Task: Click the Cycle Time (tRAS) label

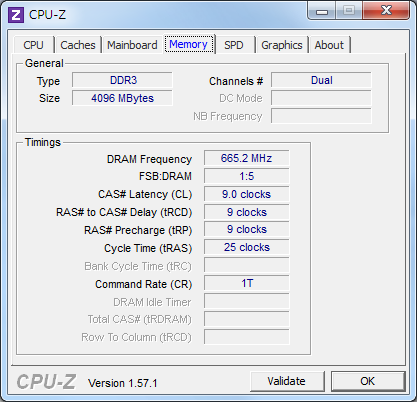Action: pyautogui.click(x=148, y=248)
